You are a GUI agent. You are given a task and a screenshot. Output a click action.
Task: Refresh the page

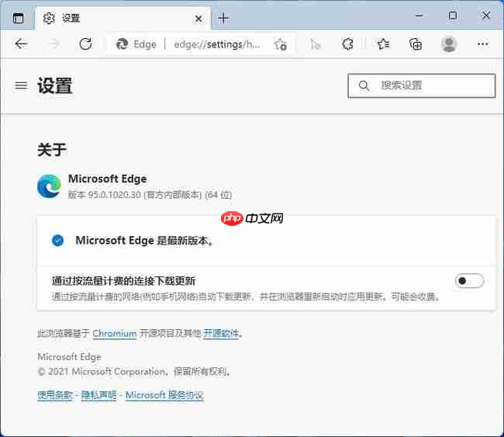click(85, 43)
